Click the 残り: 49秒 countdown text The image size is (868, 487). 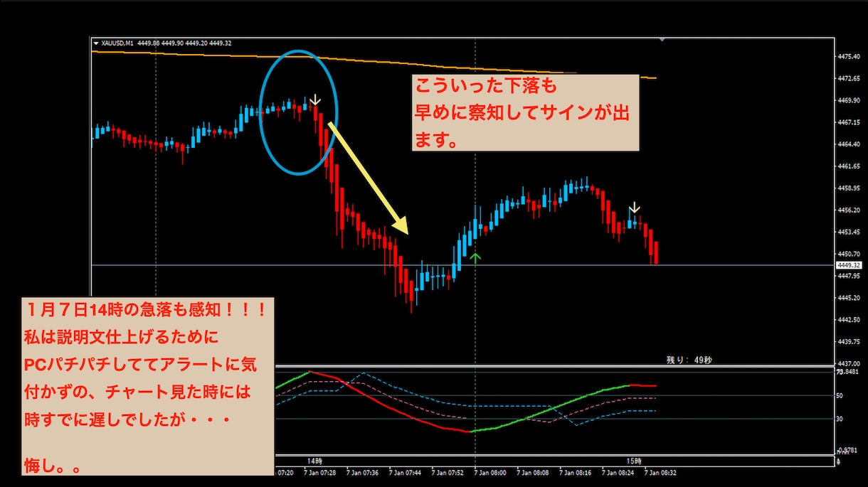coord(689,360)
